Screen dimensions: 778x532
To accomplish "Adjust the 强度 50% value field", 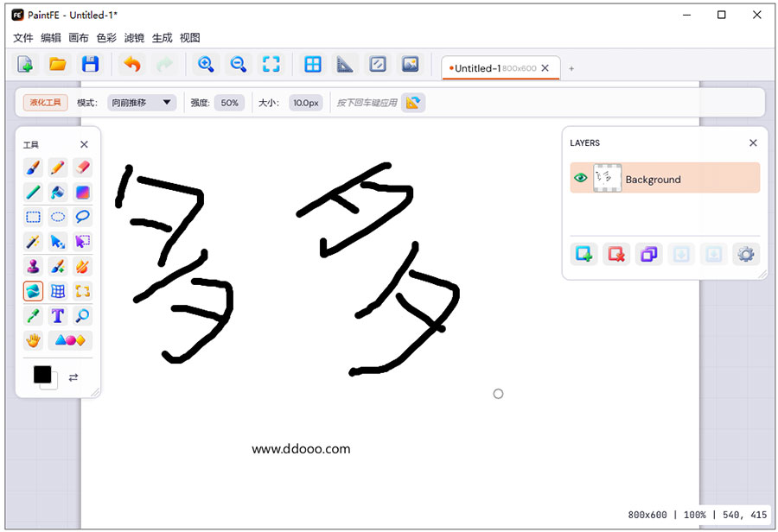I will [x=229, y=103].
